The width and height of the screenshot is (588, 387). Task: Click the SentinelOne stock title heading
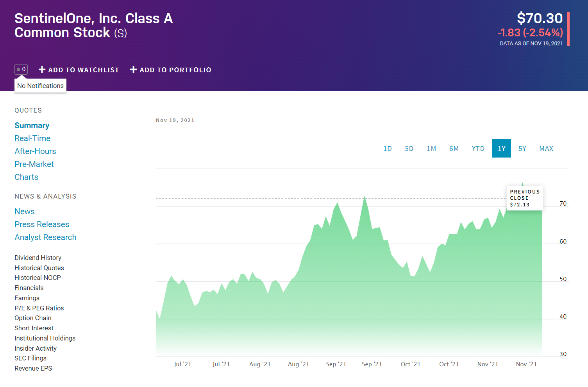tap(94, 25)
